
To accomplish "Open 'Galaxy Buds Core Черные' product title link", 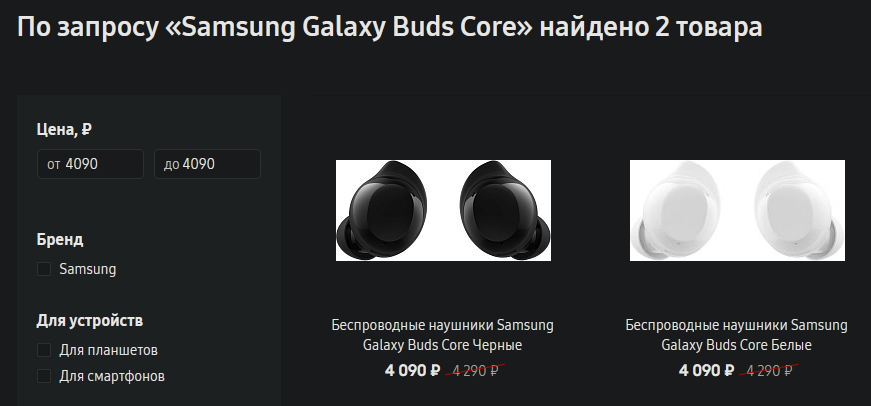I will [442, 335].
